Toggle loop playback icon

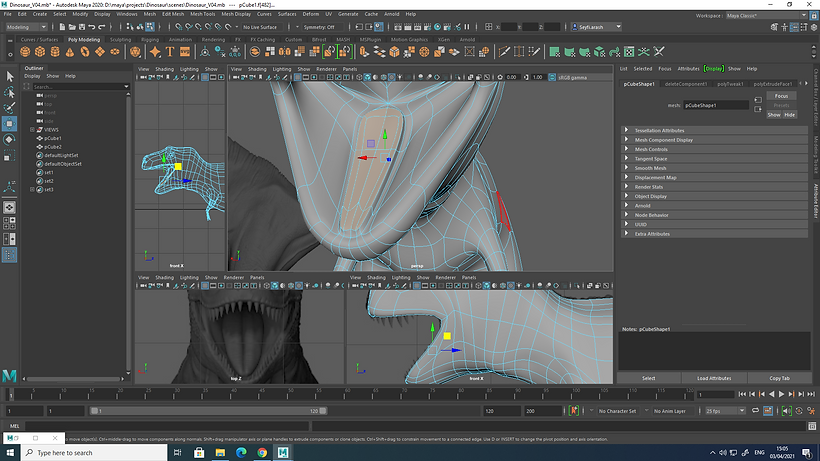(756, 411)
